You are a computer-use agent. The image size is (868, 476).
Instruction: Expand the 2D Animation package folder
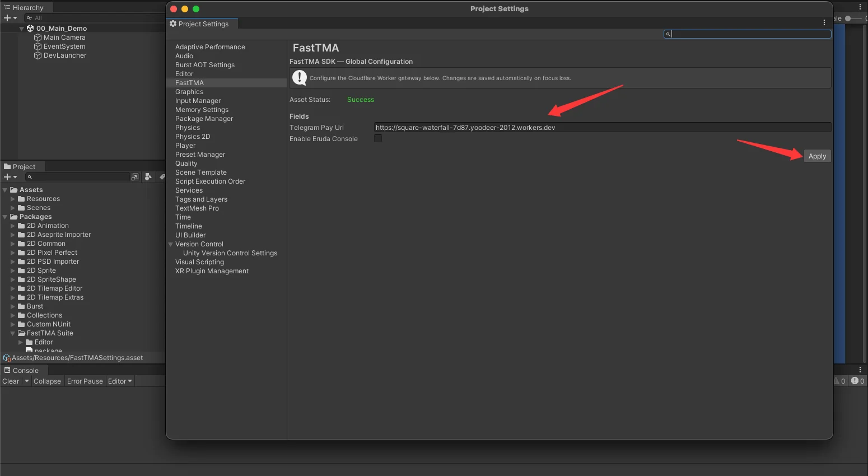click(13, 226)
